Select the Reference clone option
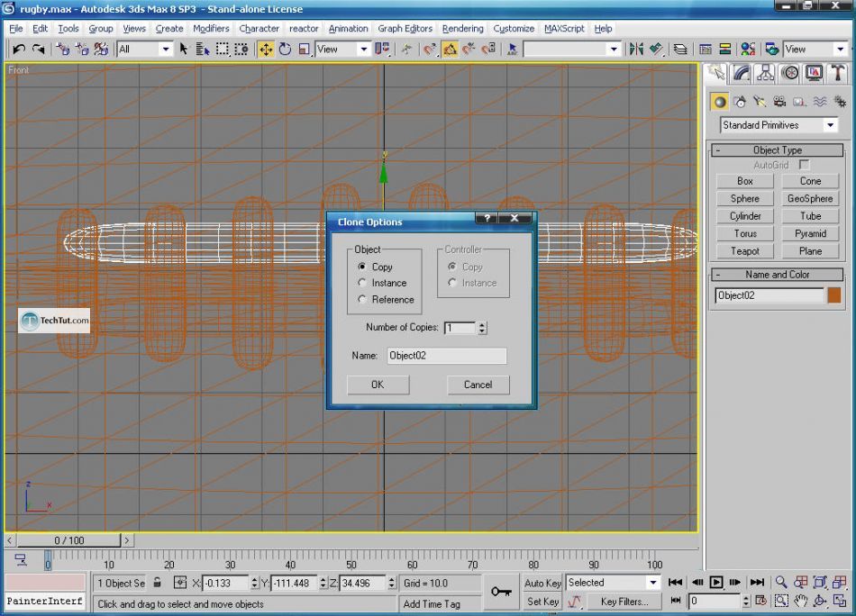The width and height of the screenshot is (856, 616). [x=361, y=299]
